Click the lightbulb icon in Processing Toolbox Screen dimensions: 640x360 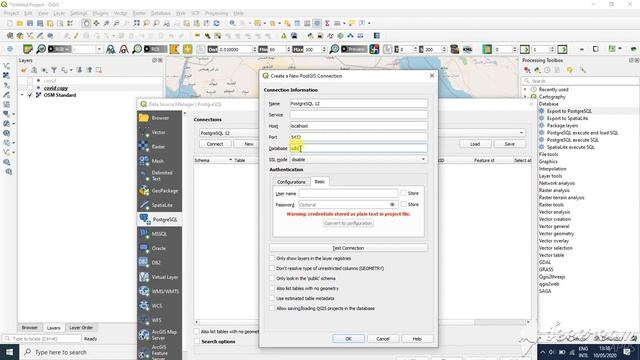pos(570,70)
